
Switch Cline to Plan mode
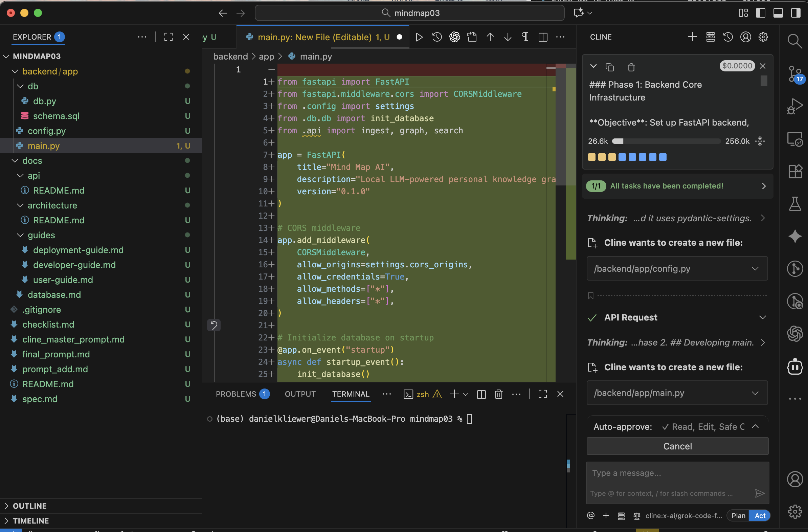738,515
